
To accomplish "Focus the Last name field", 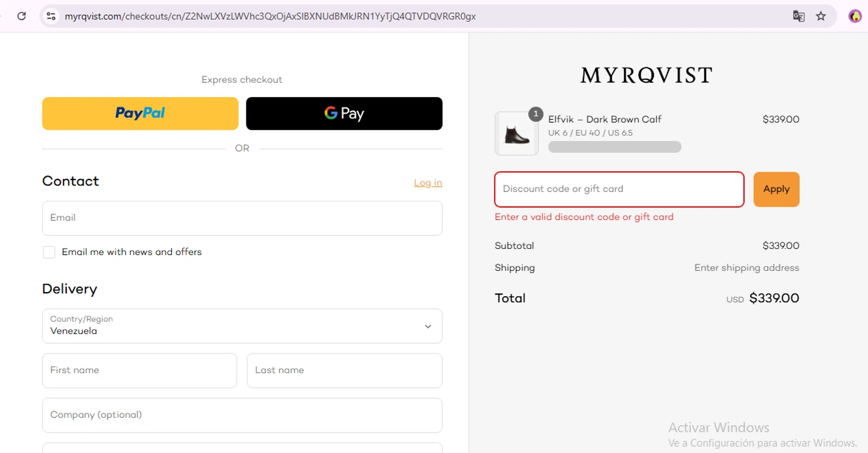I will (345, 370).
